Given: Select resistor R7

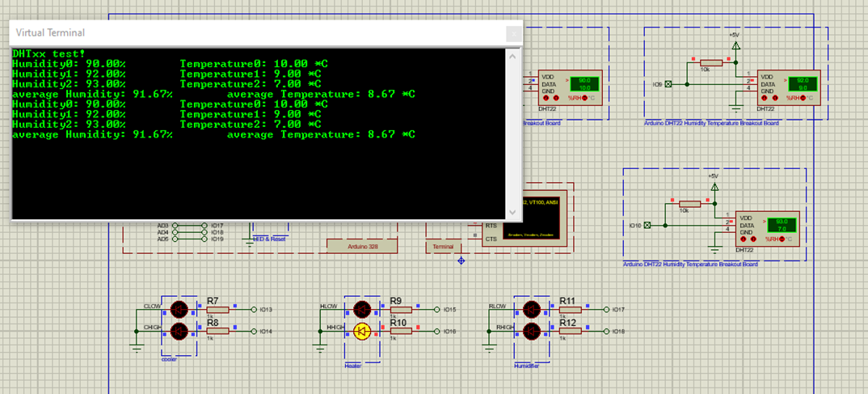Looking at the screenshot, I should [217, 309].
